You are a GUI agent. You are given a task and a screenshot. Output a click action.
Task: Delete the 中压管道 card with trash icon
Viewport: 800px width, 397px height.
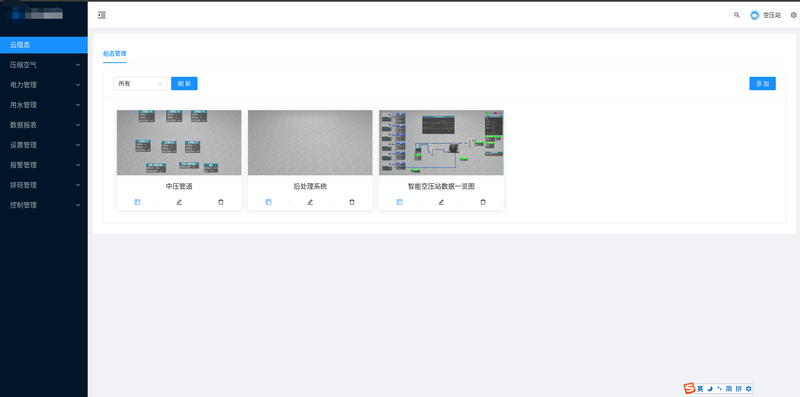[x=221, y=202]
